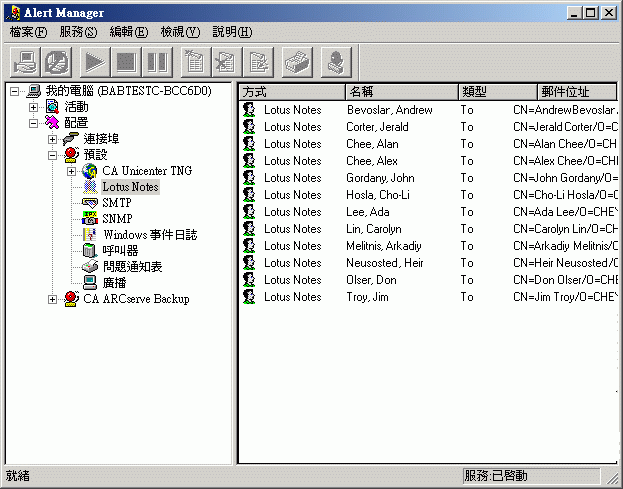Select the 活動 activity icon
This screenshot has height=489, width=623.
(52, 107)
